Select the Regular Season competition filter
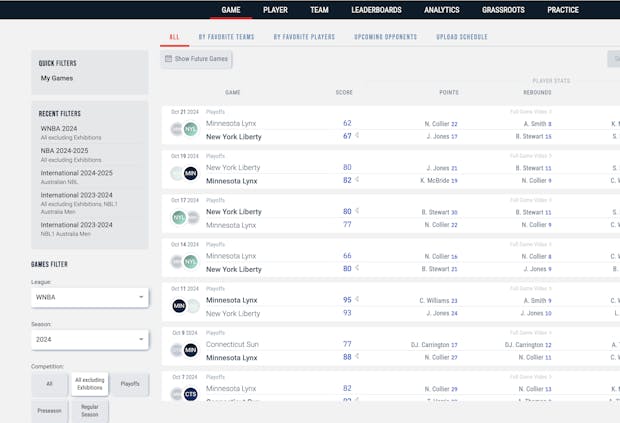Screen dimensions: 620x423 90,411
